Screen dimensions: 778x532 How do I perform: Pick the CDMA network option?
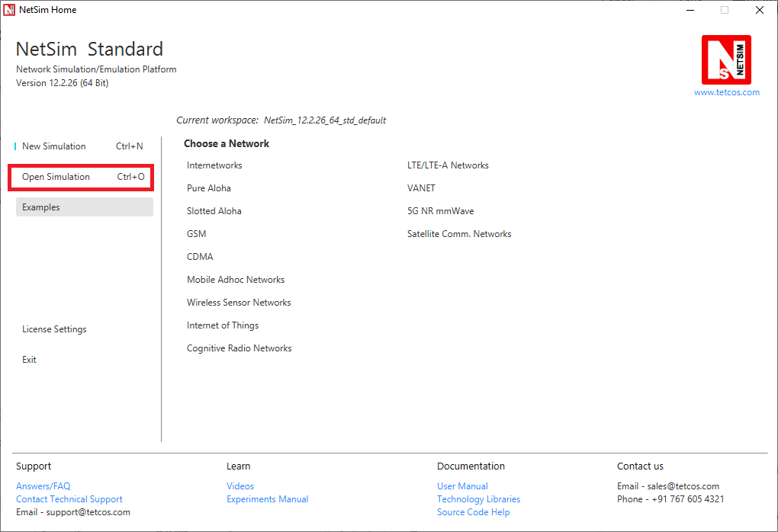click(200, 256)
